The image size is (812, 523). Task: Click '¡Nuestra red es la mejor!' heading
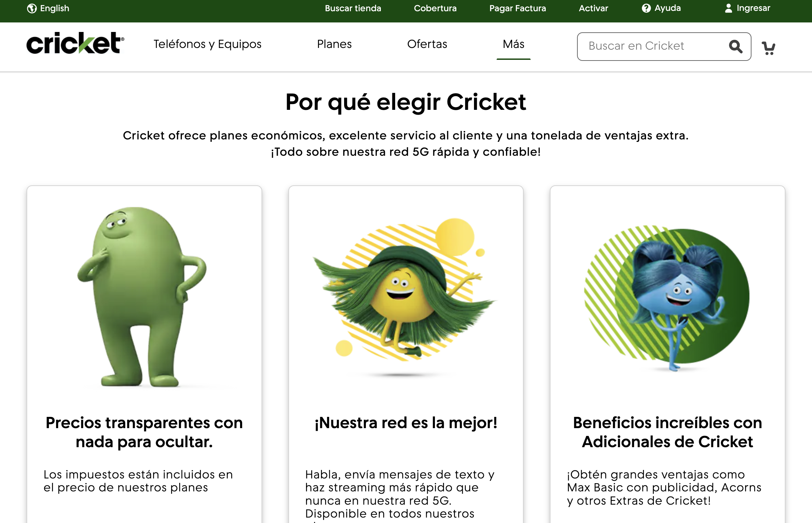(x=406, y=423)
